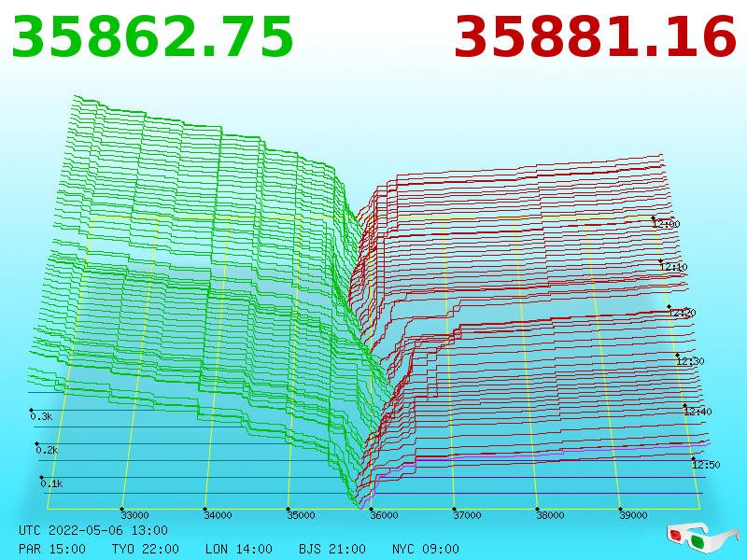Click the BJS 21:00 clock text

coord(332,549)
